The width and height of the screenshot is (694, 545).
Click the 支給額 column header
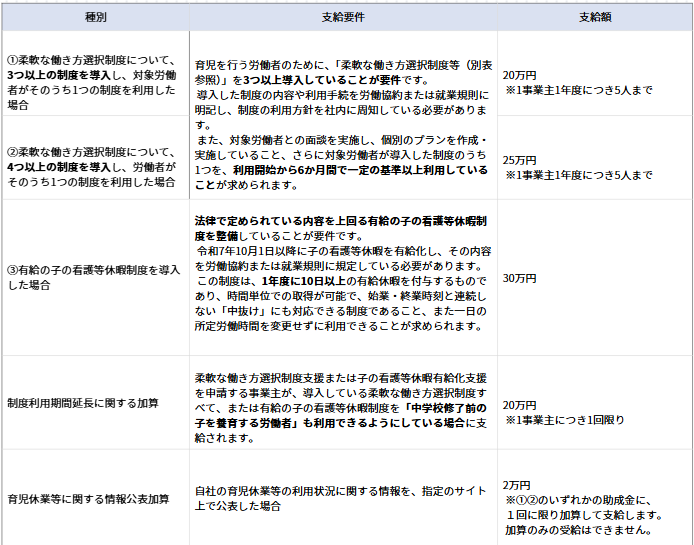pos(595,18)
